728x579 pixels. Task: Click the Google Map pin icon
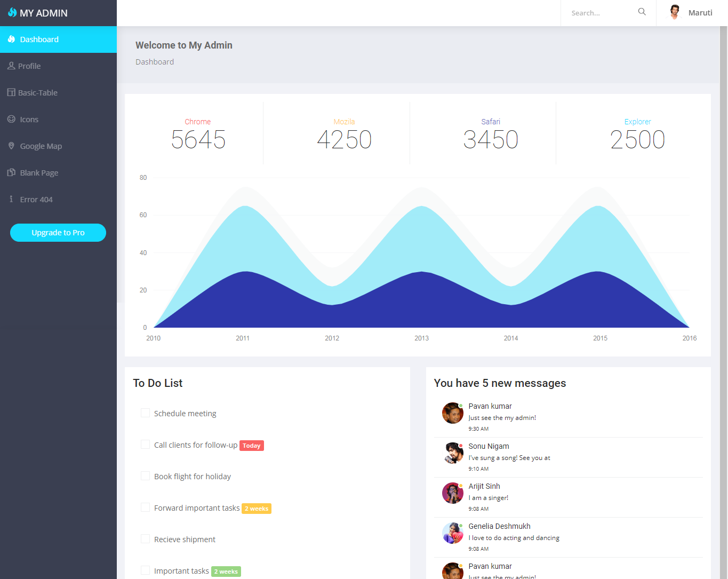click(x=11, y=146)
